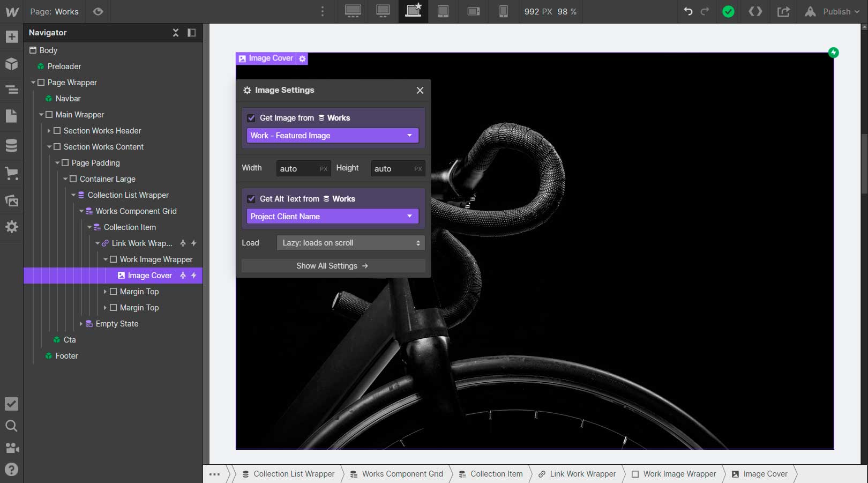Open the Project Client Name dropdown

click(x=332, y=216)
